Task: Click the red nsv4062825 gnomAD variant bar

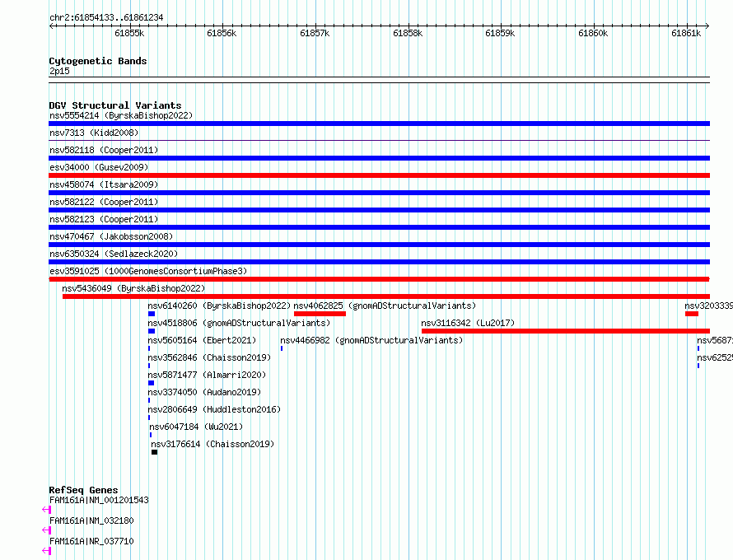Action: pos(320,314)
